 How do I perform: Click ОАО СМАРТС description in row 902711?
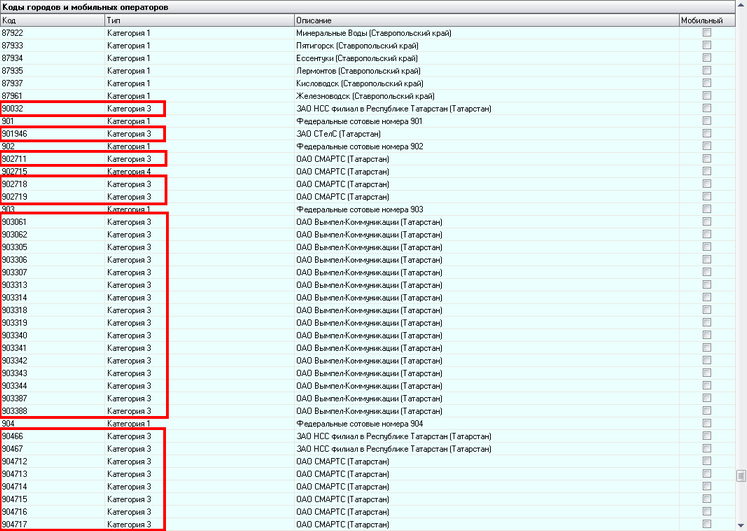343,159
